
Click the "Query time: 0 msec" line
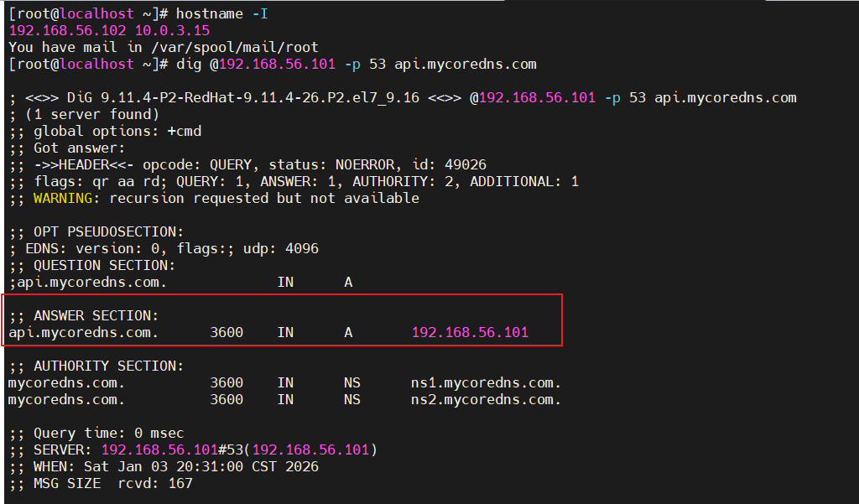click(x=107, y=434)
